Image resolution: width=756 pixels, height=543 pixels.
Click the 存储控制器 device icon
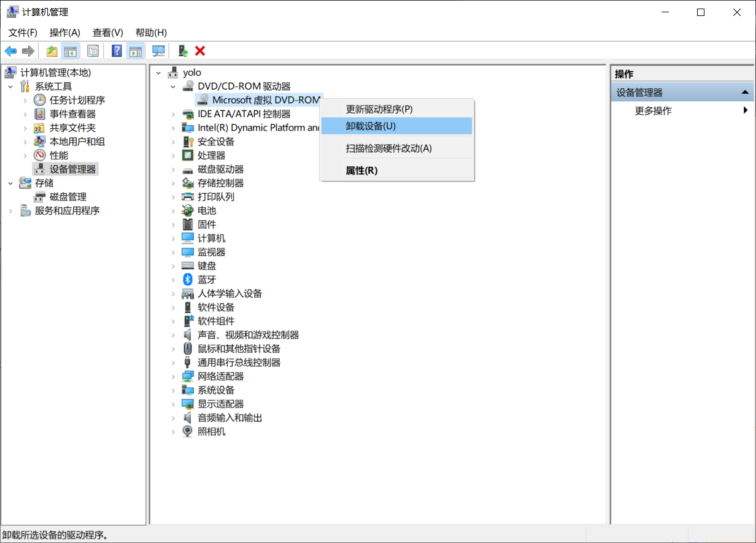click(x=188, y=183)
